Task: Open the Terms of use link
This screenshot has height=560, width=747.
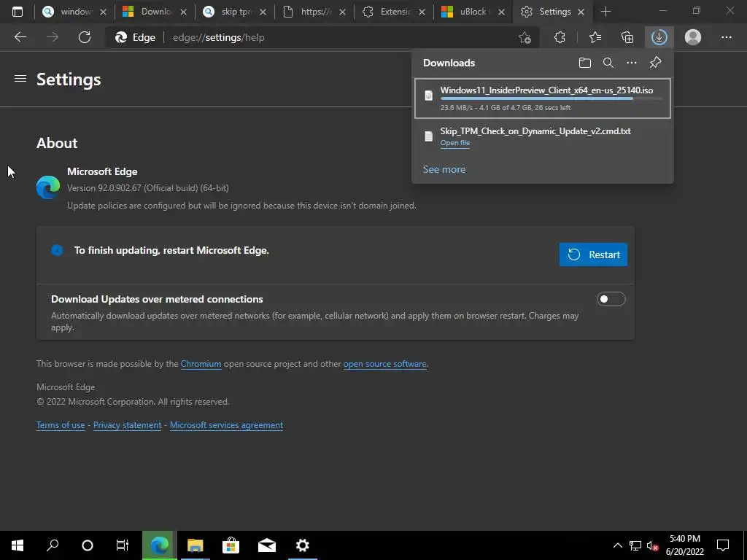Action: (x=61, y=425)
